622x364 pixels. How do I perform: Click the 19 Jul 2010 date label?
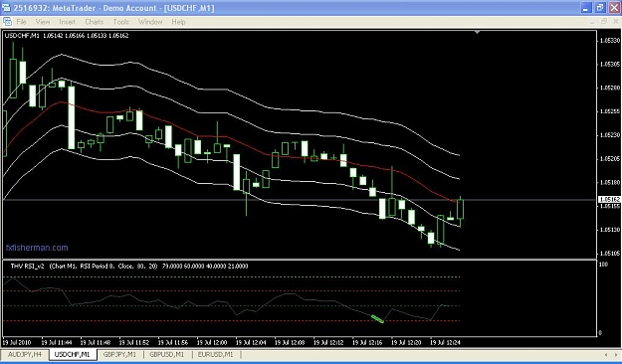[17, 342]
